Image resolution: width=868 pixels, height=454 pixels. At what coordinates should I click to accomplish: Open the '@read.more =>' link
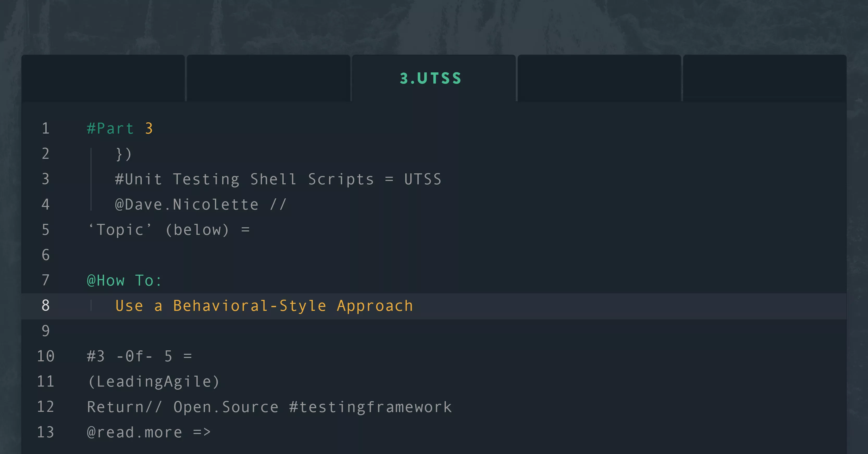point(149,432)
